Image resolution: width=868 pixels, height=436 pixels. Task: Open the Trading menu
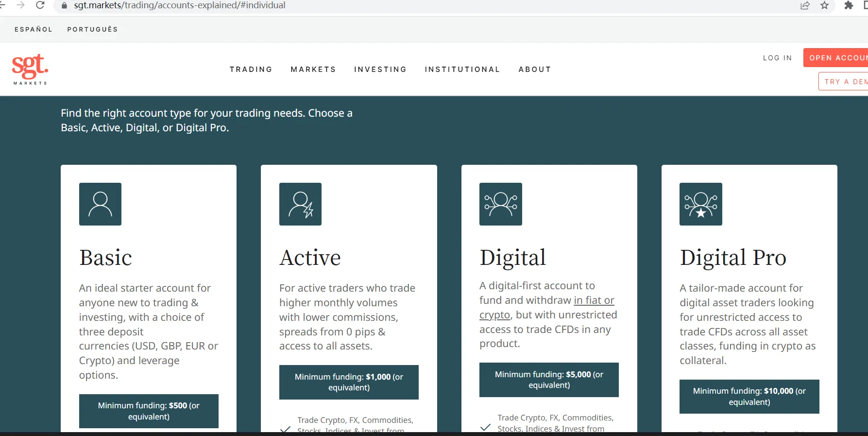(x=251, y=70)
